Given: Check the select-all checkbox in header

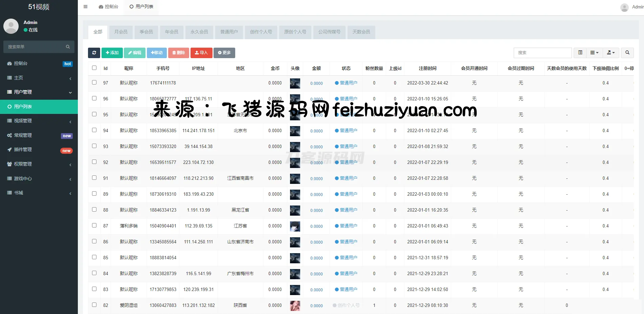Looking at the screenshot, I should (x=94, y=68).
